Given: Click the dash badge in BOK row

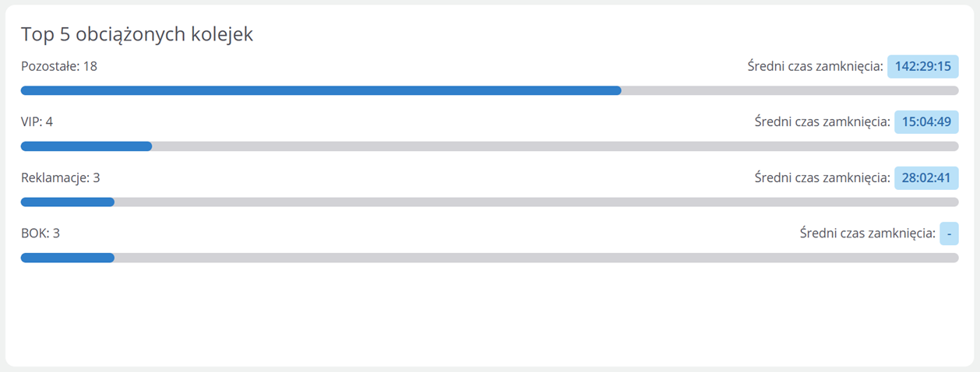Looking at the screenshot, I should 949,233.
